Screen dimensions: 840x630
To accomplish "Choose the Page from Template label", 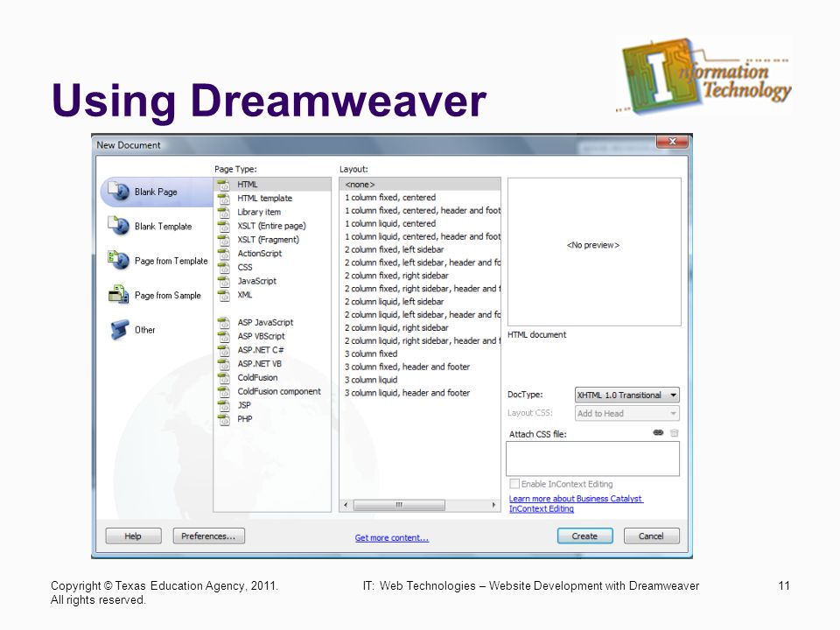I will click(171, 261).
